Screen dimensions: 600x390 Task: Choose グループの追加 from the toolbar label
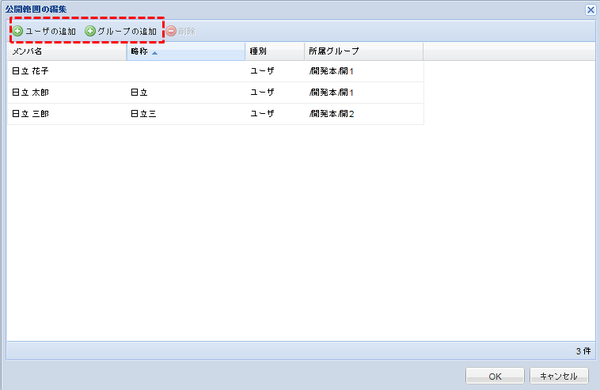coord(127,31)
